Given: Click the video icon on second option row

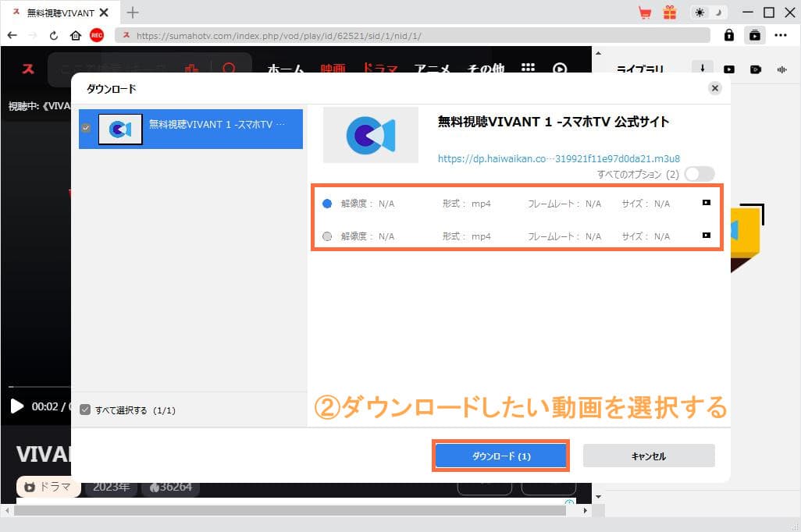Looking at the screenshot, I should click(x=706, y=236).
